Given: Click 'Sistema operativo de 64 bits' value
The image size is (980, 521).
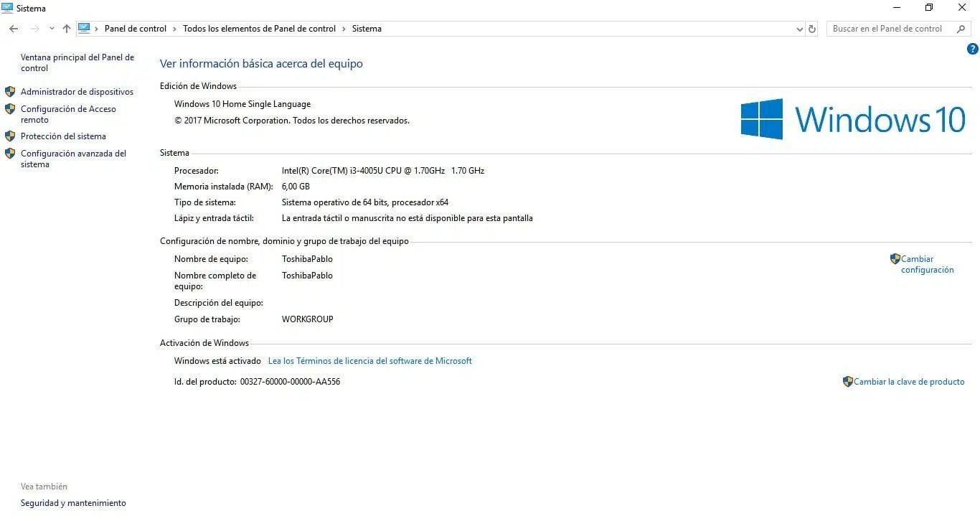Looking at the screenshot, I should (365, 202).
